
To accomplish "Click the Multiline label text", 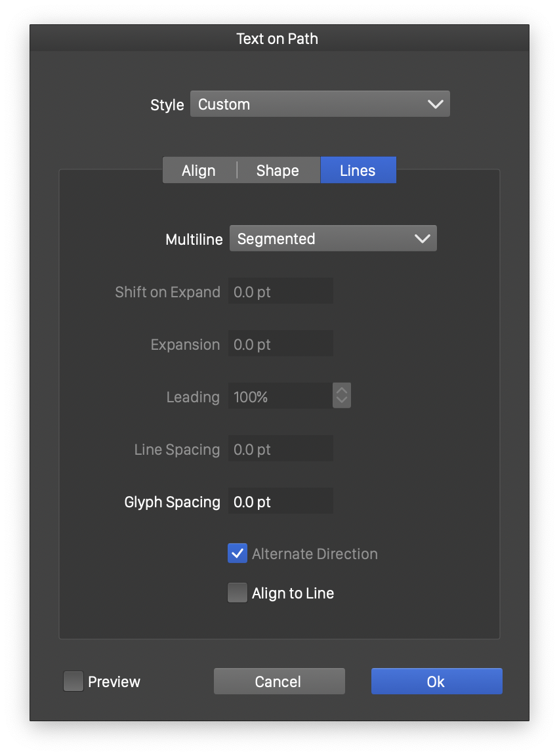I will click(x=194, y=240).
